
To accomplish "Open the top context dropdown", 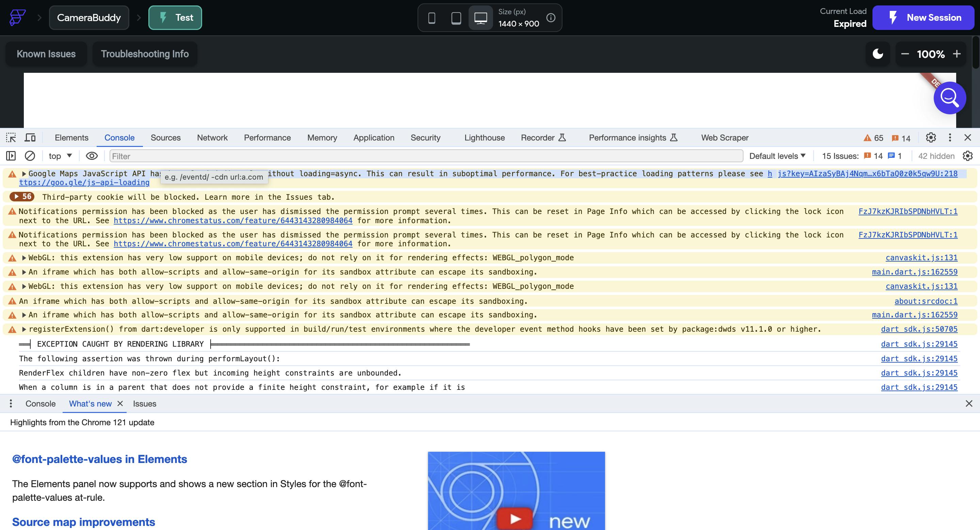I will click(x=60, y=156).
